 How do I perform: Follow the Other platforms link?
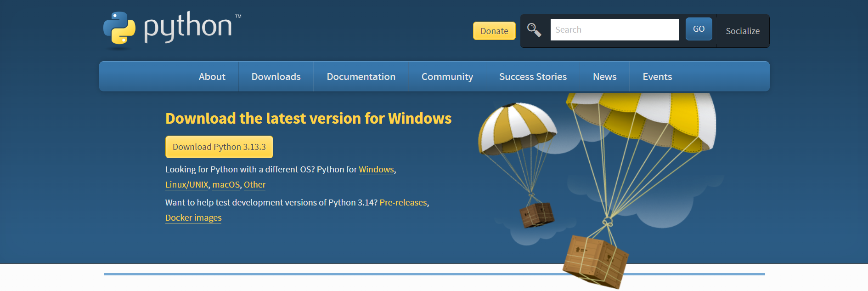coord(254,185)
